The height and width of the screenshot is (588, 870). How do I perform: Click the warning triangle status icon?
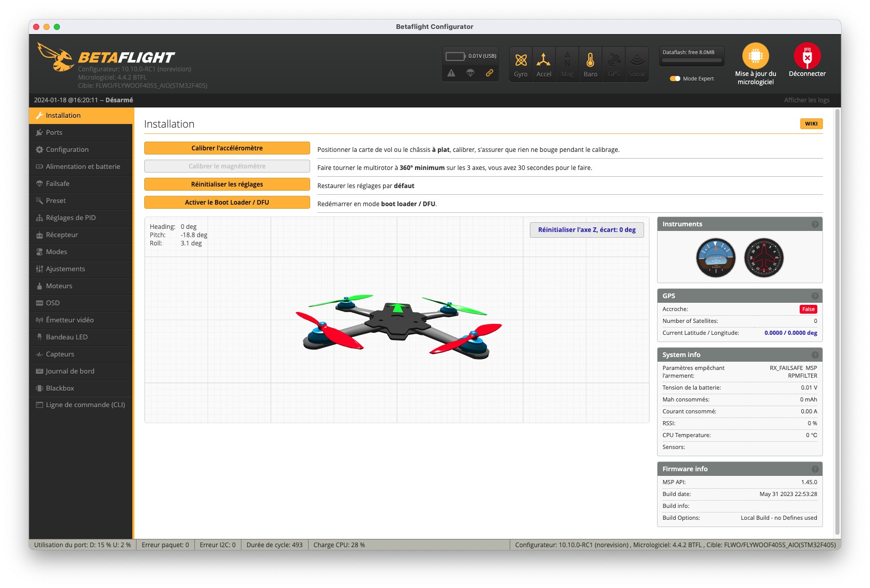pyautogui.click(x=451, y=73)
